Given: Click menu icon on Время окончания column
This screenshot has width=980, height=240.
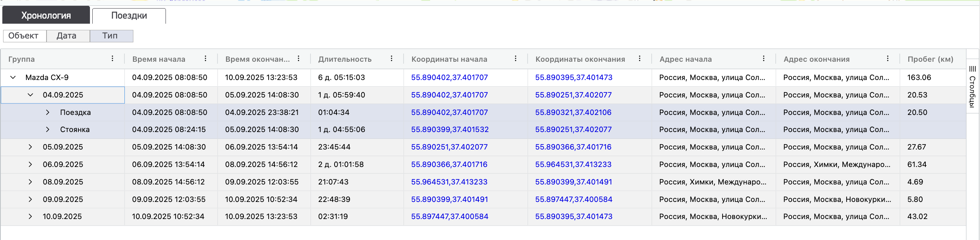Looking at the screenshot, I should (298, 59).
